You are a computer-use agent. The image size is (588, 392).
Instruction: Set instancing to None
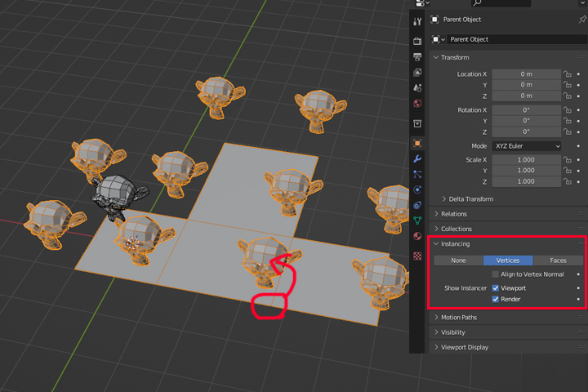[458, 261]
